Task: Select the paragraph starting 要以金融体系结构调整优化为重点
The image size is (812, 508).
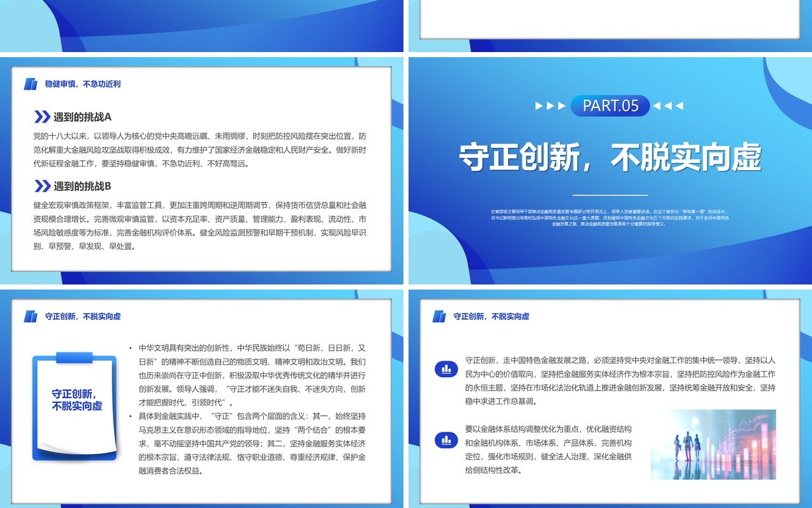Action: click(549, 450)
